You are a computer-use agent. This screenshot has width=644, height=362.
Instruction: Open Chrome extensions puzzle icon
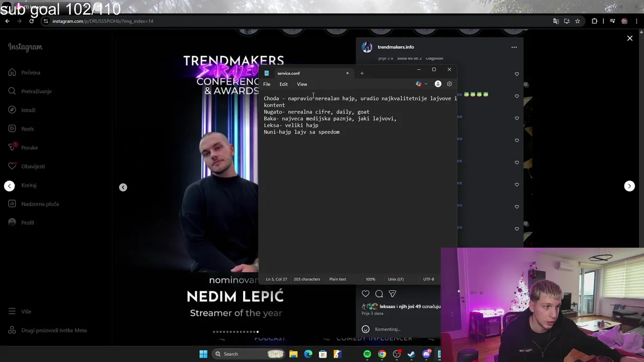(x=594, y=21)
